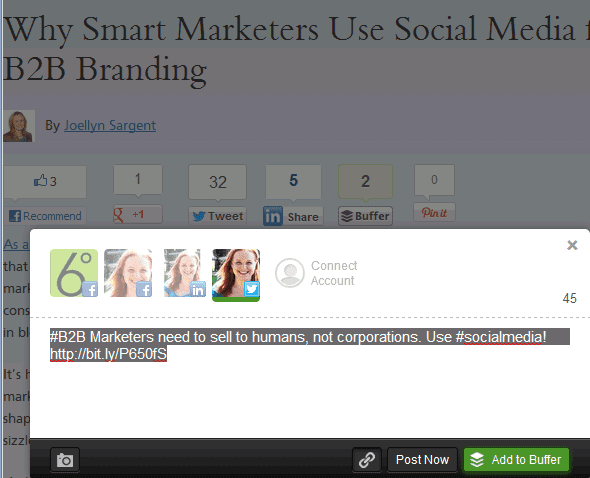Click the Facebook Recommend button
This screenshot has width=590, height=478.
(x=45, y=216)
